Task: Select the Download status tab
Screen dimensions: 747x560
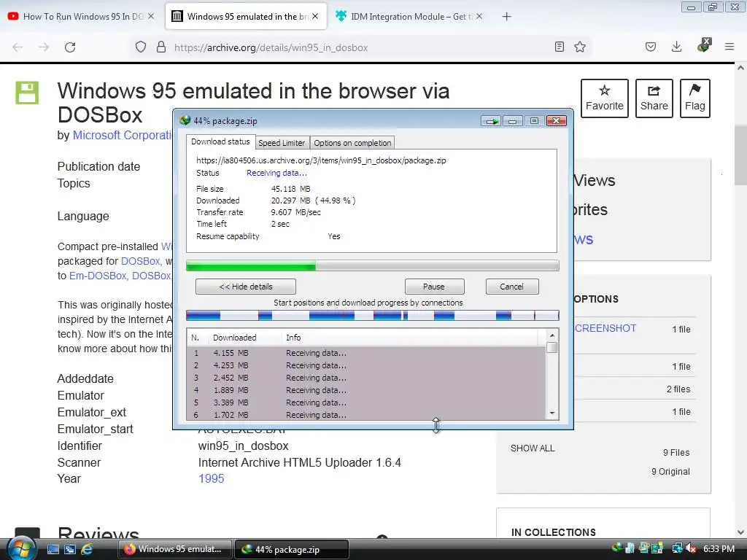Action: (x=220, y=141)
